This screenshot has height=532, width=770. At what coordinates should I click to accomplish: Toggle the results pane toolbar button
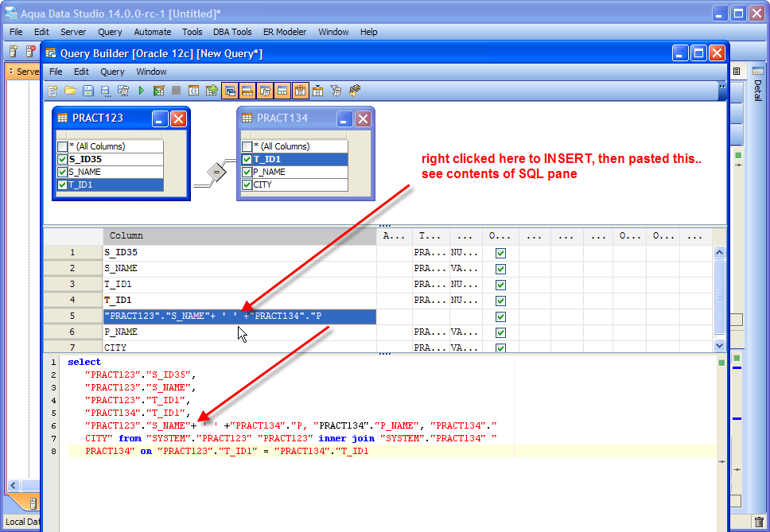coord(282,91)
